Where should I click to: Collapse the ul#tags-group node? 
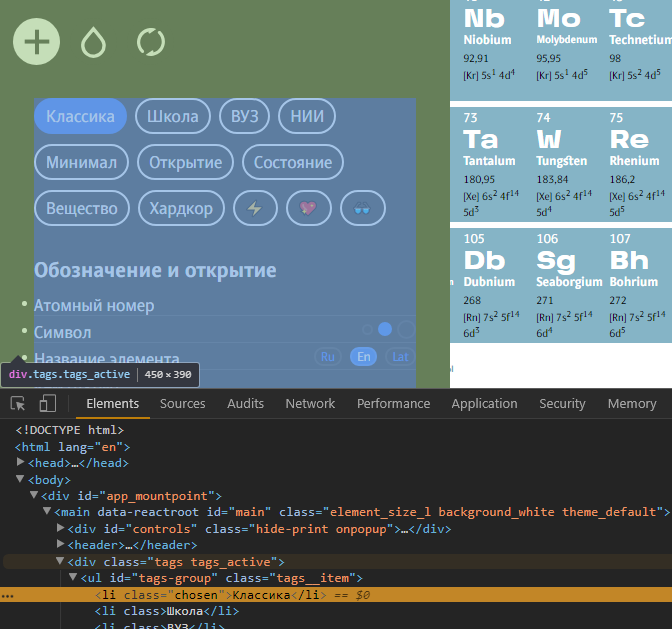point(73,578)
